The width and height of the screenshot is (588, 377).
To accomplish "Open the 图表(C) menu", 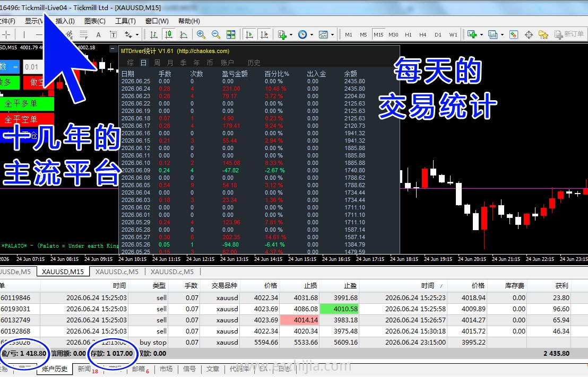I will click(95, 21).
